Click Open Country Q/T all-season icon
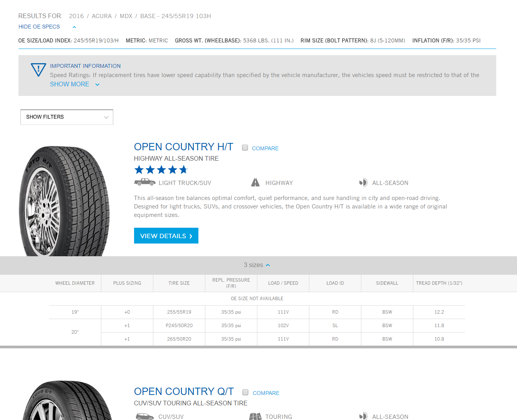Viewport: 517px width, 420px height. [x=363, y=417]
